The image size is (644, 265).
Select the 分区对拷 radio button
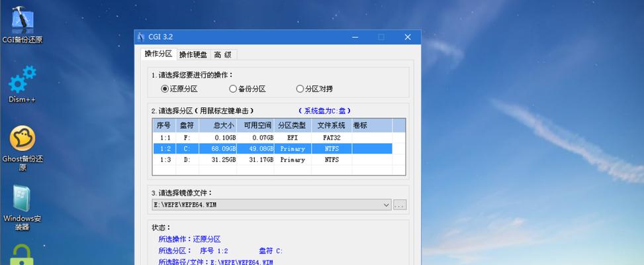pyautogui.click(x=314, y=89)
